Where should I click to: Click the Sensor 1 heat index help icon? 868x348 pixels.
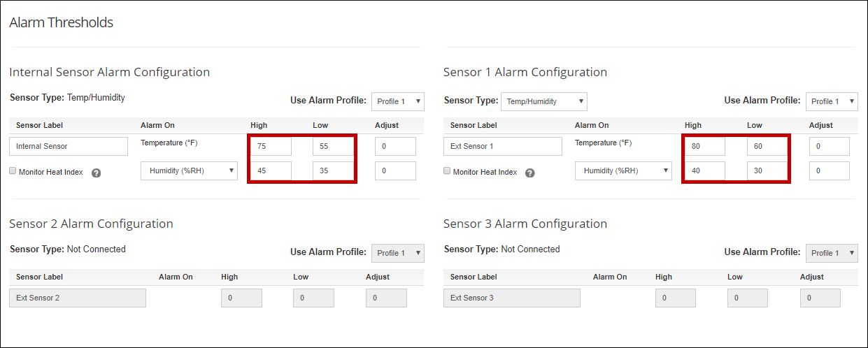(530, 173)
